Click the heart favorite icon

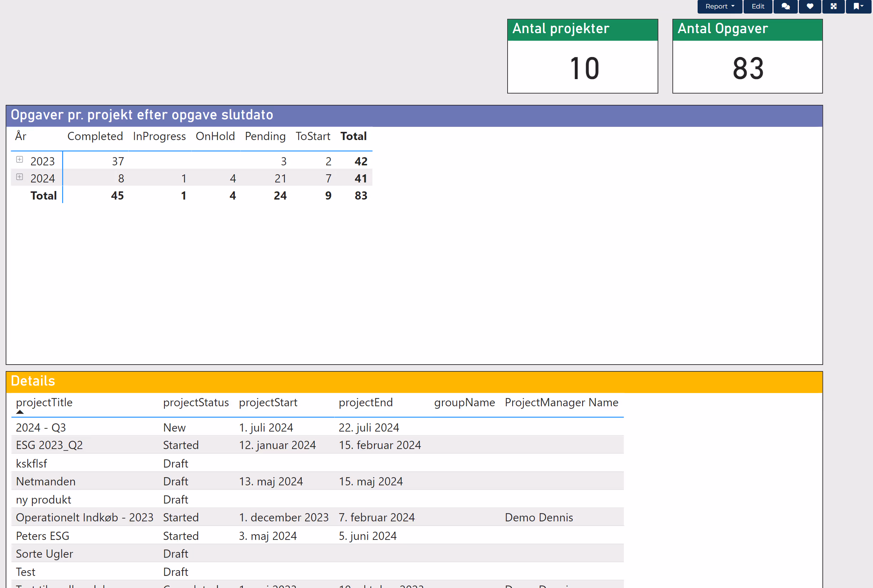coord(810,6)
